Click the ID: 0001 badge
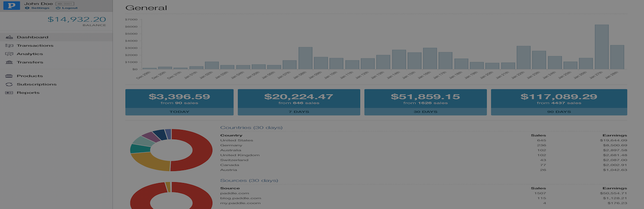The width and height of the screenshot is (644, 209). 65,3
